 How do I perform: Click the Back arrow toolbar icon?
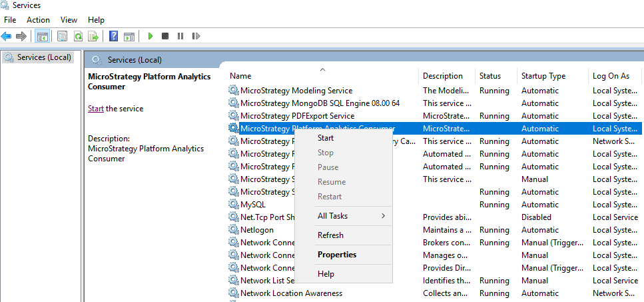click(6, 36)
